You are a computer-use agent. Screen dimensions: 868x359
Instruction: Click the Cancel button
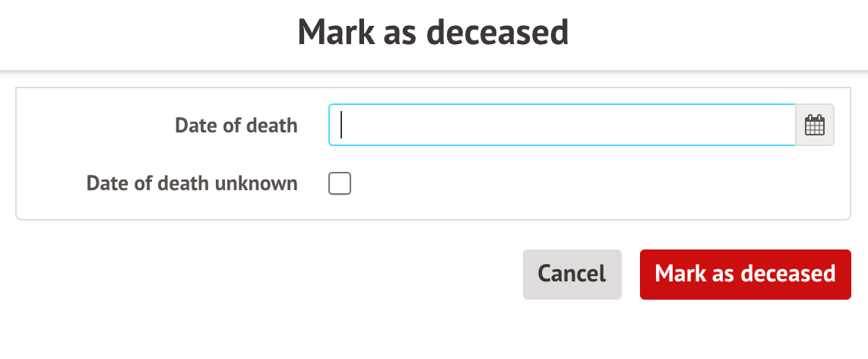tap(572, 275)
